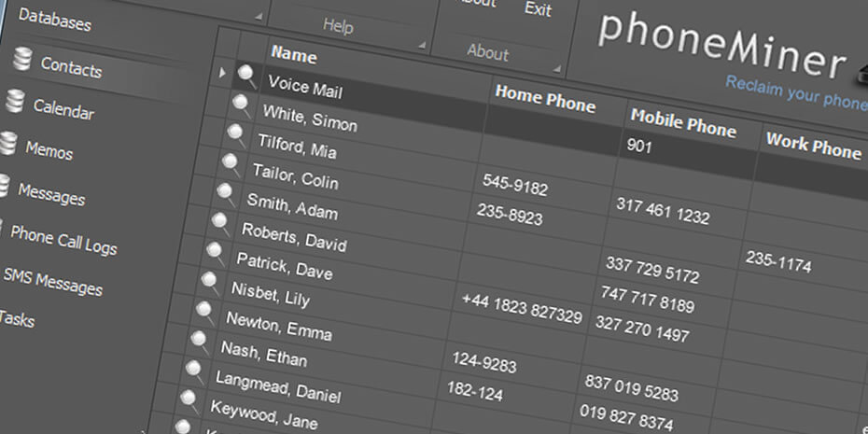Click home phone 545-9182

[x=515, y=185]
